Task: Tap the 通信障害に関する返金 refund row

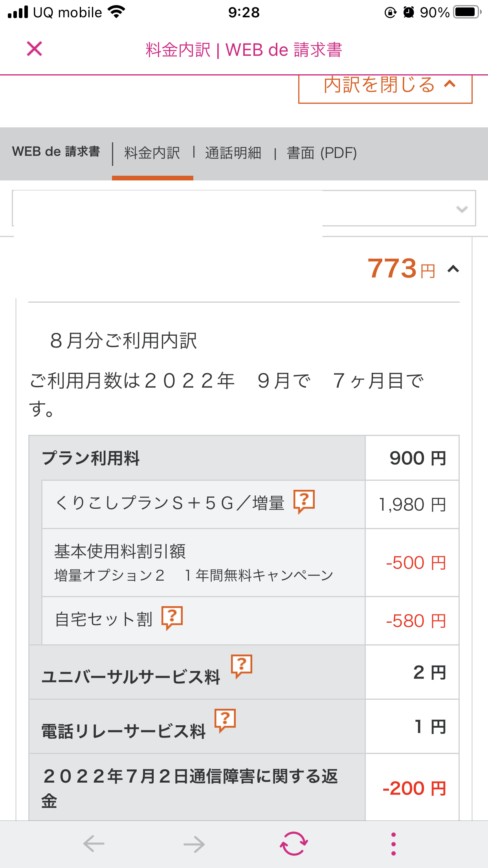Action: click(x=196, y=787)
